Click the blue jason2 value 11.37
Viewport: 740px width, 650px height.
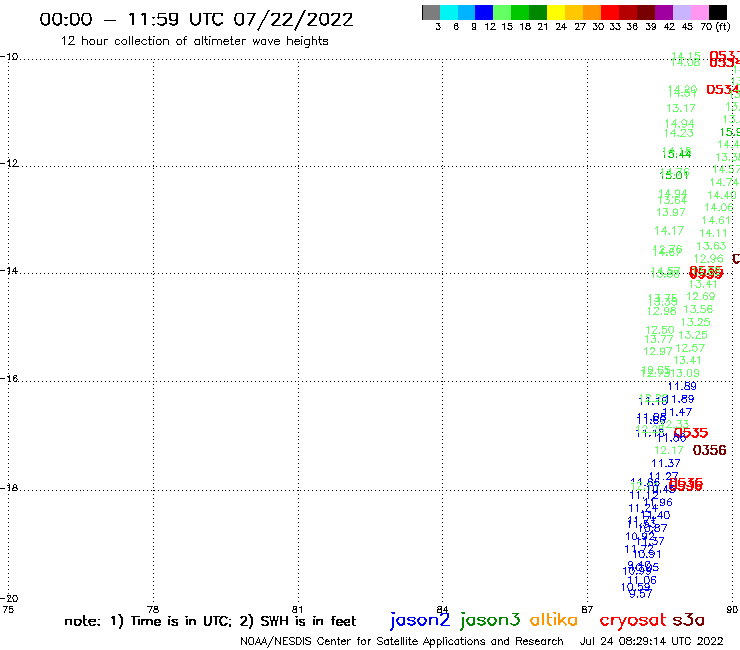[665, 464]
